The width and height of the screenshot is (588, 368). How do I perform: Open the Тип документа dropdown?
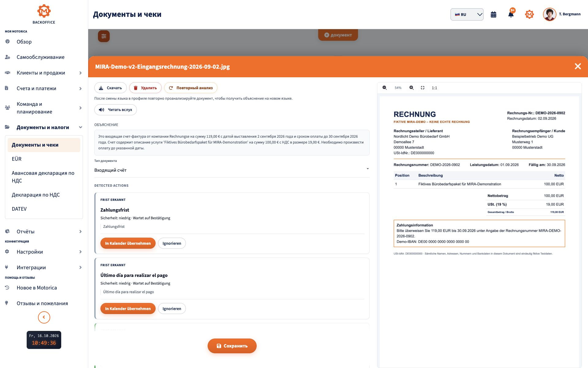click(232, 170)
